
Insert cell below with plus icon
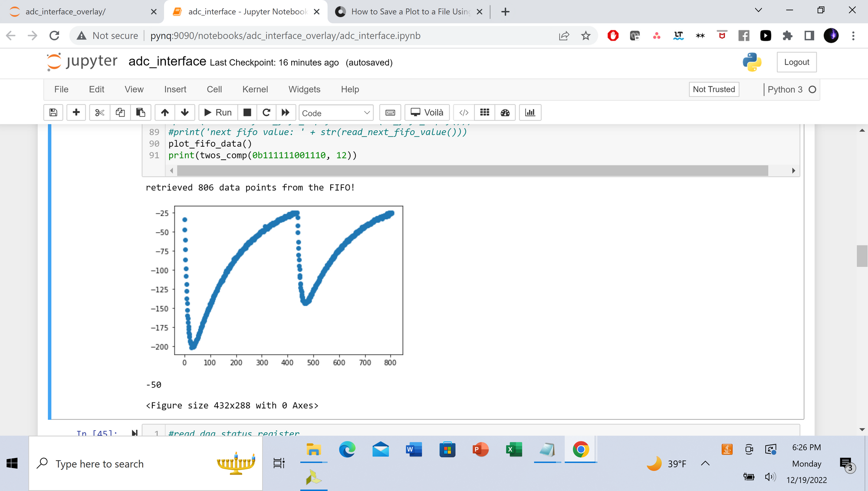click(x=76, y=112)
